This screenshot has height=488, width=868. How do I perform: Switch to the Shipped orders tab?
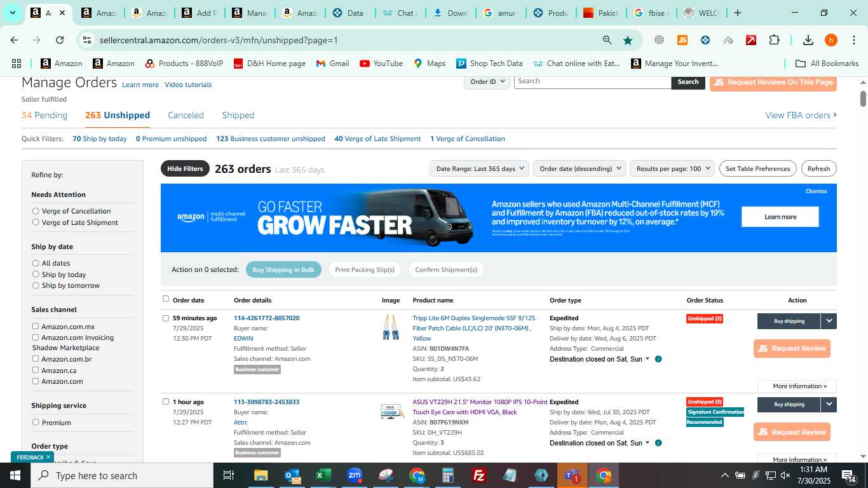click(x=238, y=115)
